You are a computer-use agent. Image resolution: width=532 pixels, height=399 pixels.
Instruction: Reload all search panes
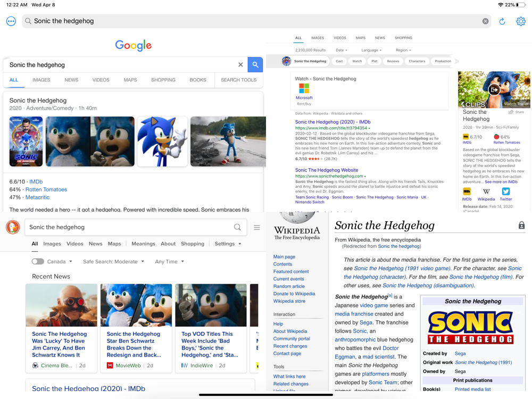point(502,21)
